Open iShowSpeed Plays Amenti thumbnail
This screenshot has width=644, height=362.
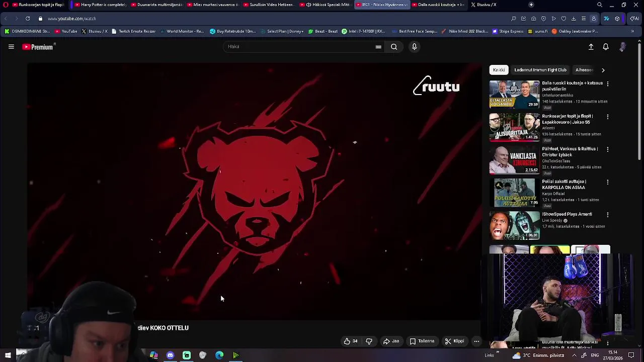click(514, 225)
